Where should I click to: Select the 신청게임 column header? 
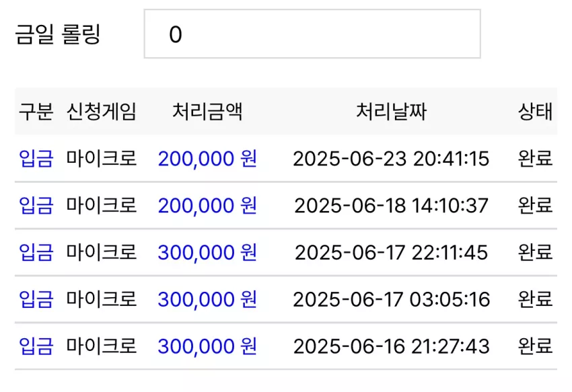pyautogui.click(x=102, y=111)
